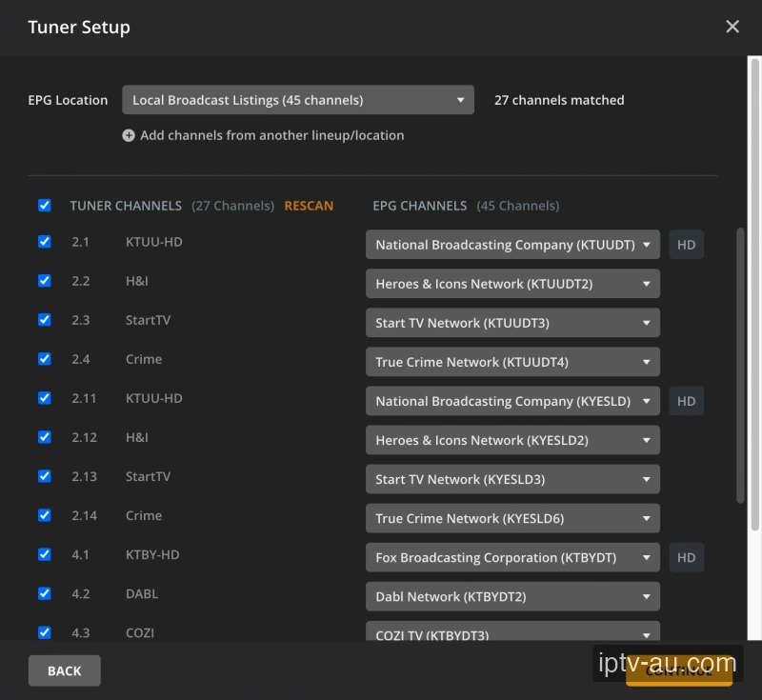The width and height of the screenshot is (762, 700).
Task: Uncheck channel 4.3 COZI
Action: tap(44, 632)
